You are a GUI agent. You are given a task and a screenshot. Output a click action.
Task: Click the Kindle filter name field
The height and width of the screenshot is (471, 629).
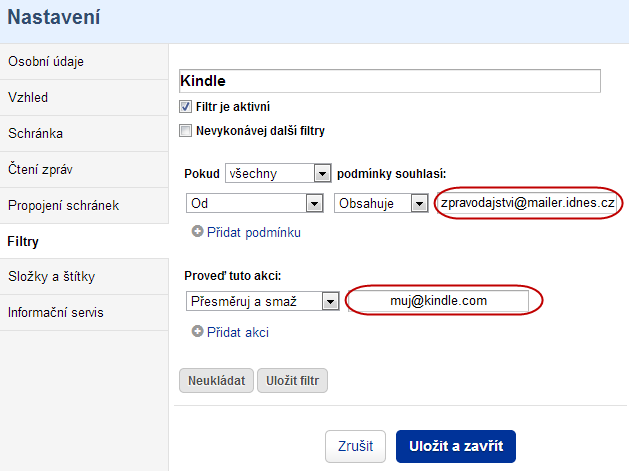[390, 81]
